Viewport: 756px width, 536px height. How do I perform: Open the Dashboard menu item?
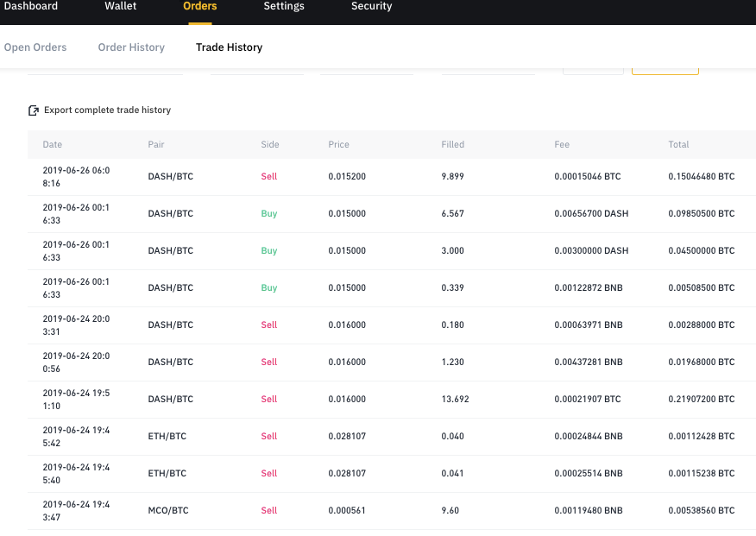33,6
